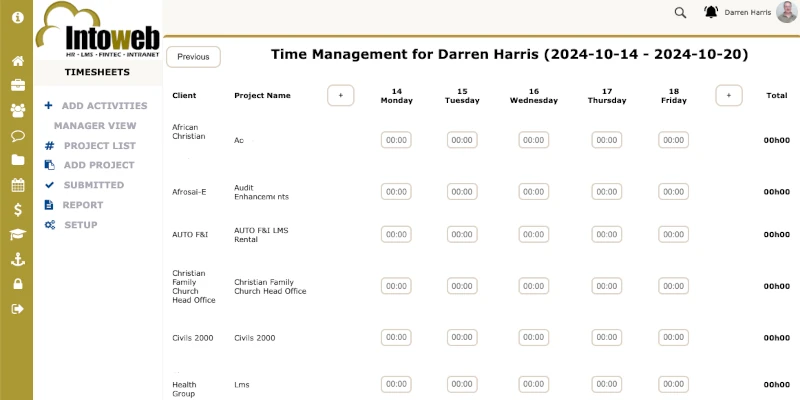Click plus button after Friday column
The image size is (800, 400).
click(729, 95)
